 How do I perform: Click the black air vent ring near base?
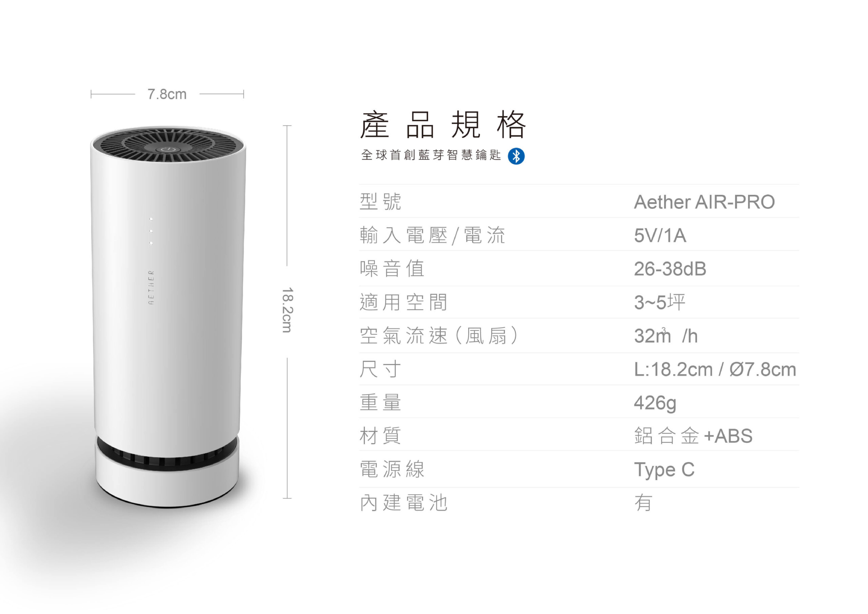tap(167, 454)
